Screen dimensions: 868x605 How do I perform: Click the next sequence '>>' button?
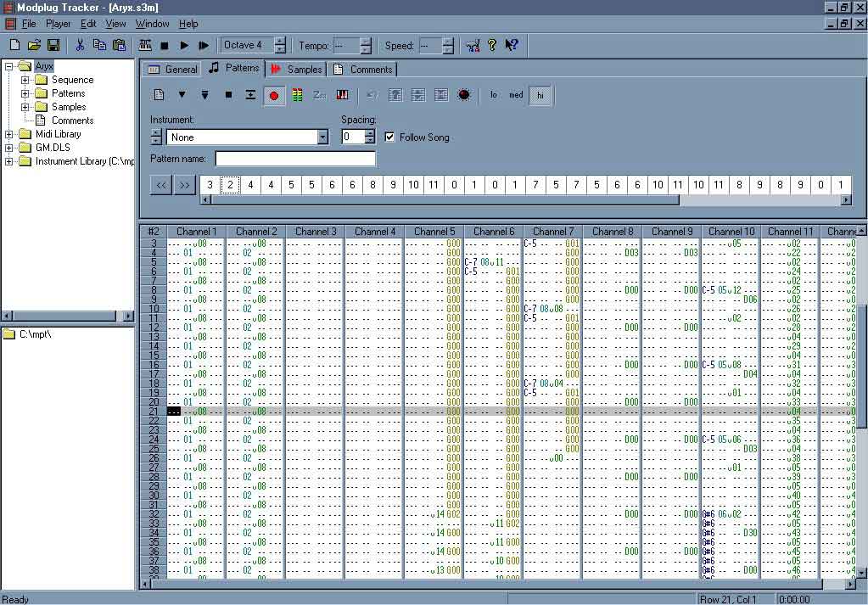tap(184, 185)
